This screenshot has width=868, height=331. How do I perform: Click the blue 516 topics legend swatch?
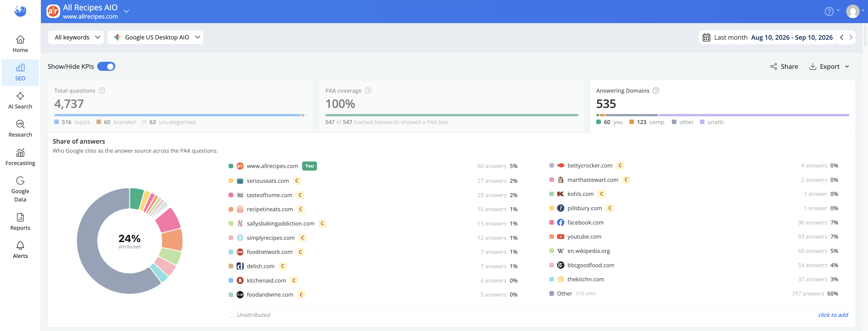(57, 122)
